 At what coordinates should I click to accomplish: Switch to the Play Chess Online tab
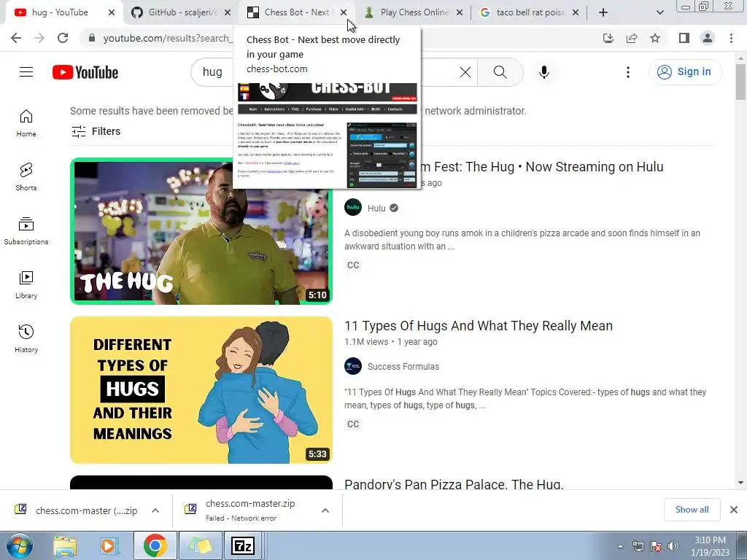414,12
